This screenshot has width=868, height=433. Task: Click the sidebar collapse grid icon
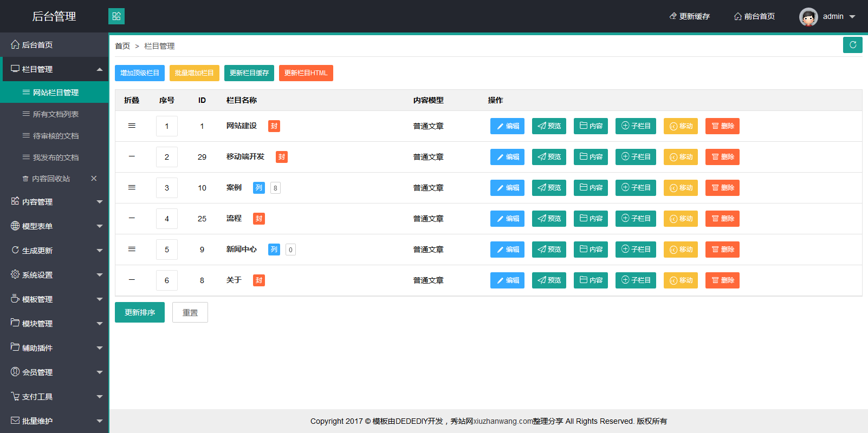pos(116,16)
